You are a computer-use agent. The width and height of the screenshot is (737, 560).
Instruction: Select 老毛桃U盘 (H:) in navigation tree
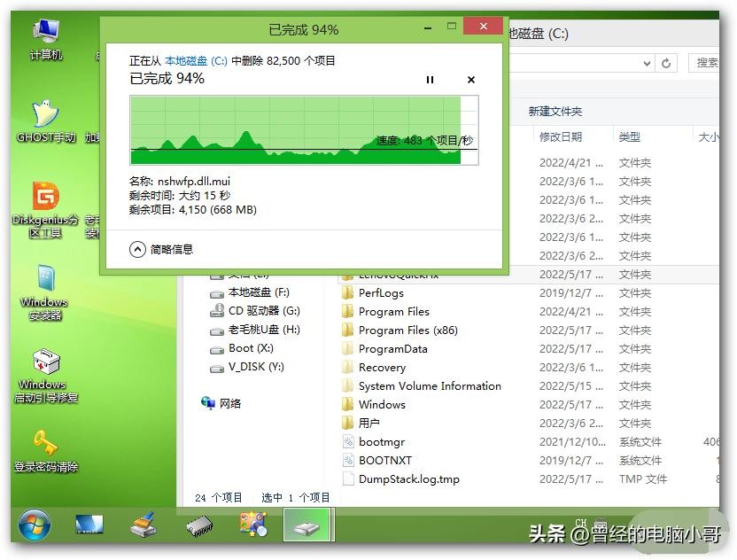(x=264, y=330)
